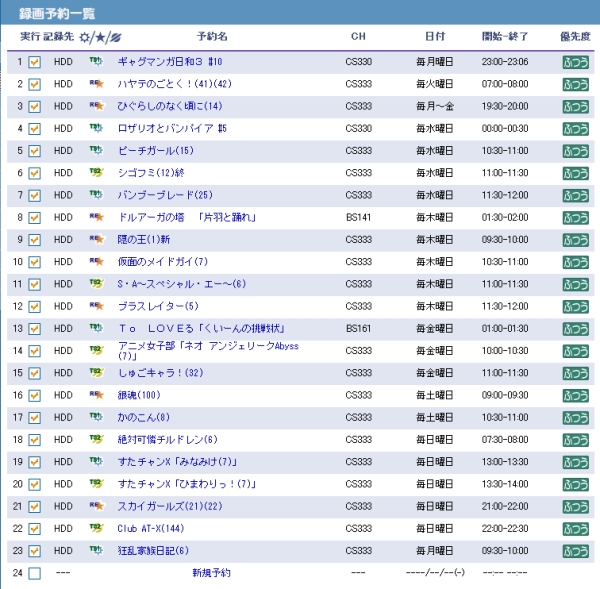Click the 優先度 column header
The width and height of the screenshot is (600, 589).
(575, 36)
